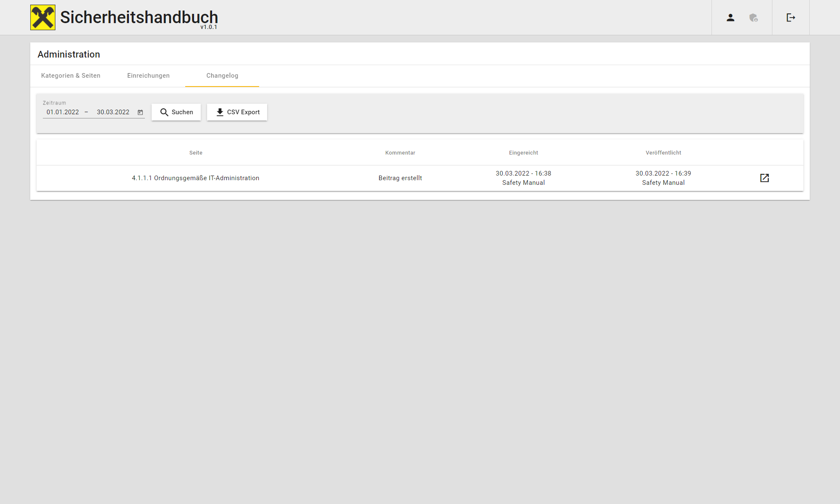Open the user profile icon

point(730,18)
